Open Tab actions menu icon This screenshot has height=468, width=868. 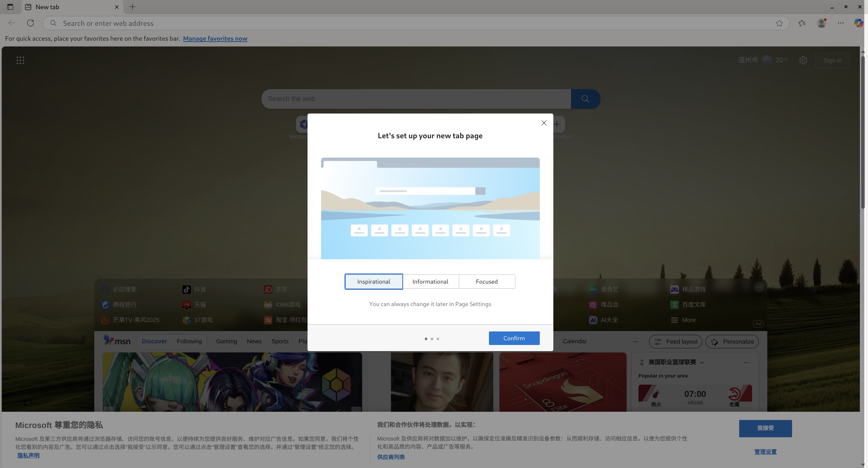[x=10, y=7]
